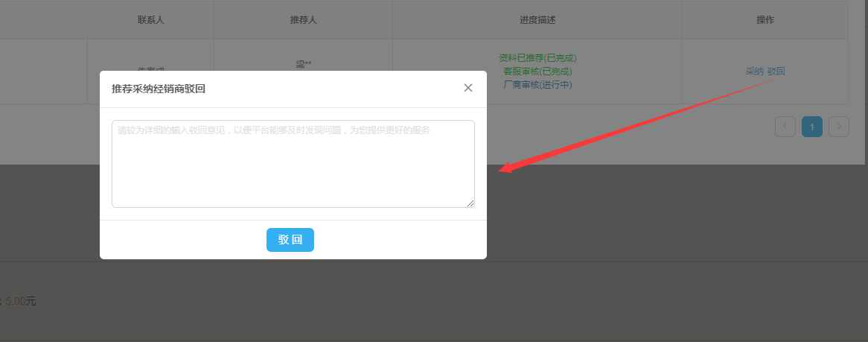Click the 厂商审核(进行中) status text
This screenshot has width=868, height=342.
click(x=537, y=84)
